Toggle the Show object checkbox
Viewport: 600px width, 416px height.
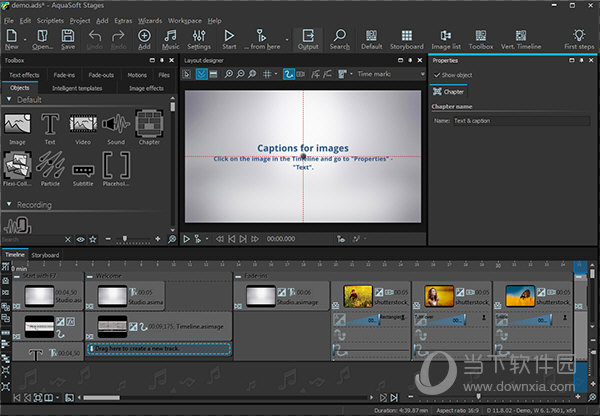point(437,75)
